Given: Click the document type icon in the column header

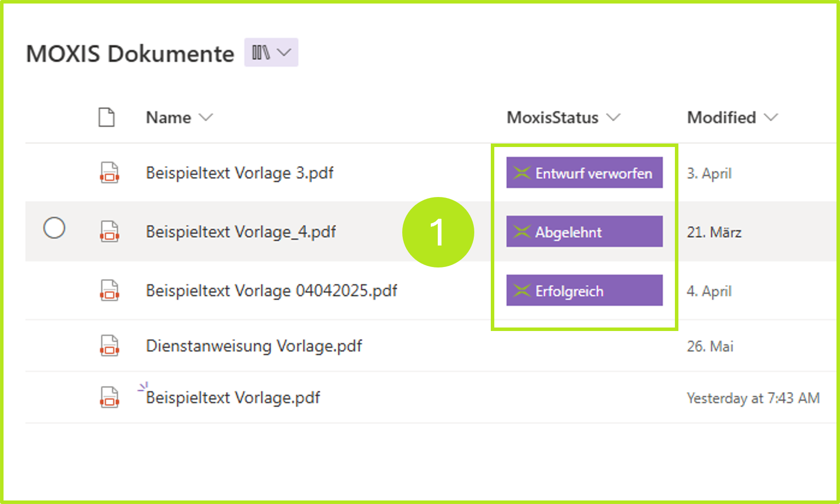Looking at the screenshot, I should pyautogui.click(x=107, y=117).
